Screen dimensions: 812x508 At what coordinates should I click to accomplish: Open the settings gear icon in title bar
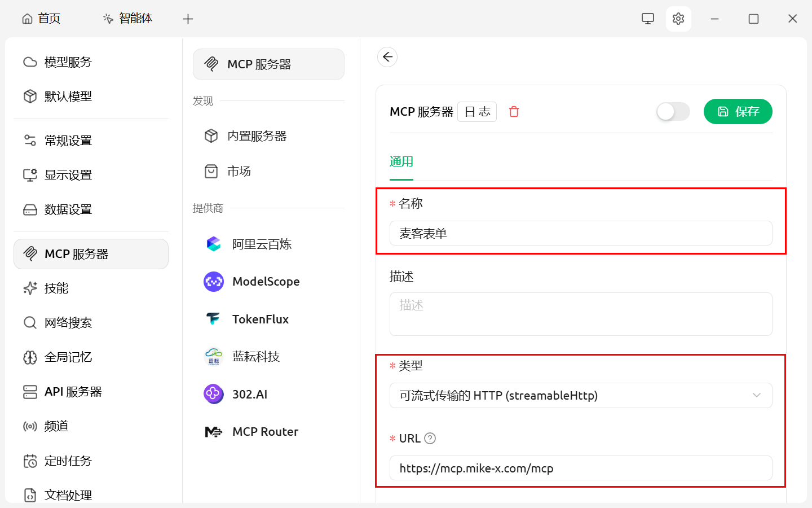pos(678,19)
